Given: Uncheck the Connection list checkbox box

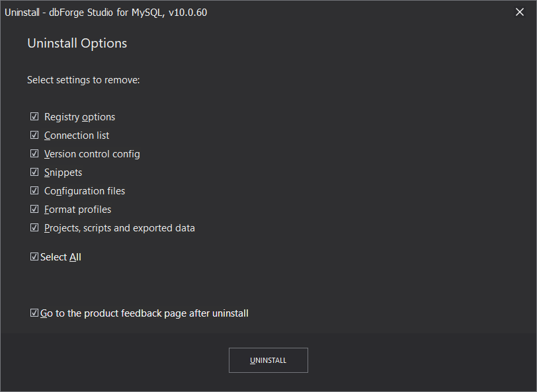Looking at the screenshot, I should pyautogui.click(x=34, y=136).
